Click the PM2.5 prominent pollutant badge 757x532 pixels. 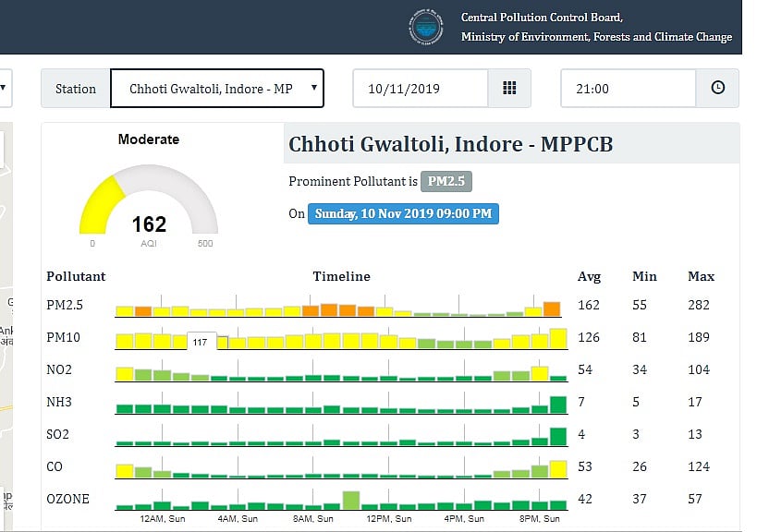tap(446, 182)
